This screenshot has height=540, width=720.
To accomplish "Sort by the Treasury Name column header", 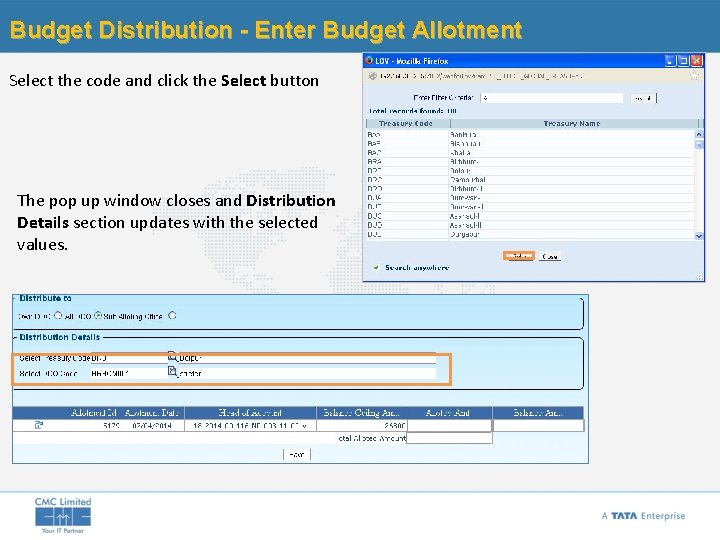I will pos(574,124).
